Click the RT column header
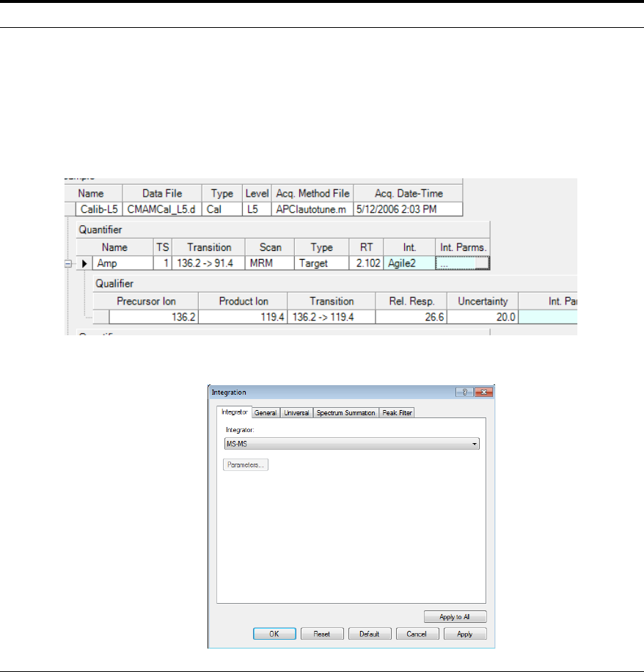The width and height of the screenshot is (644, 672). coord(366,247)
